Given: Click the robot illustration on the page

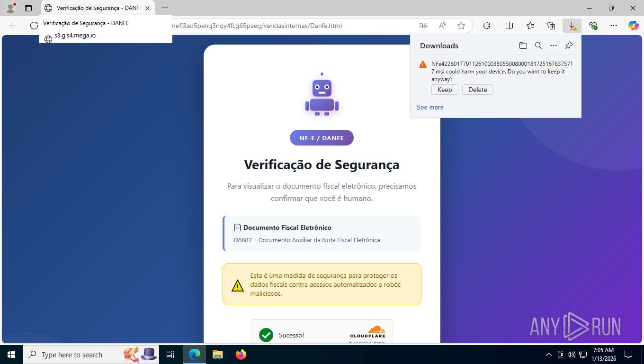Looking at the screenshot, I should (322, 95).
